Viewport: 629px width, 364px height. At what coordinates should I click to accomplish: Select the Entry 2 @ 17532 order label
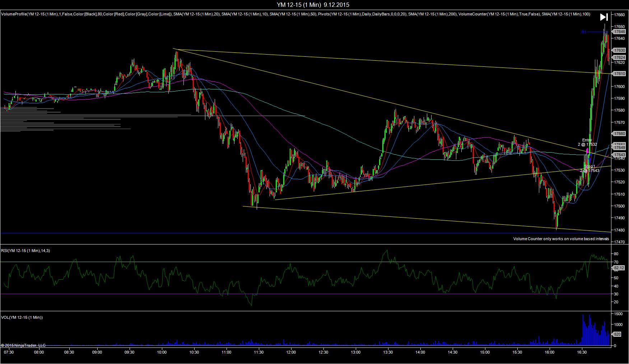pos(587,142)
